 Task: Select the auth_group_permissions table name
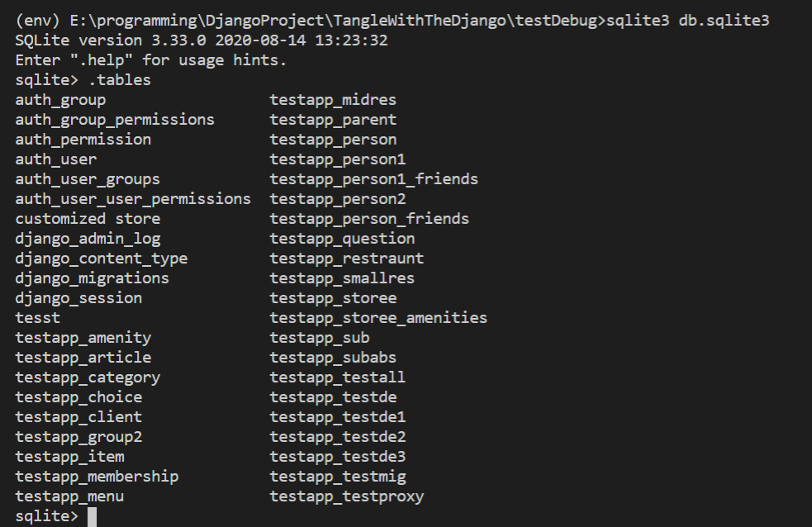pyautogui.click(x=115, y=120)
